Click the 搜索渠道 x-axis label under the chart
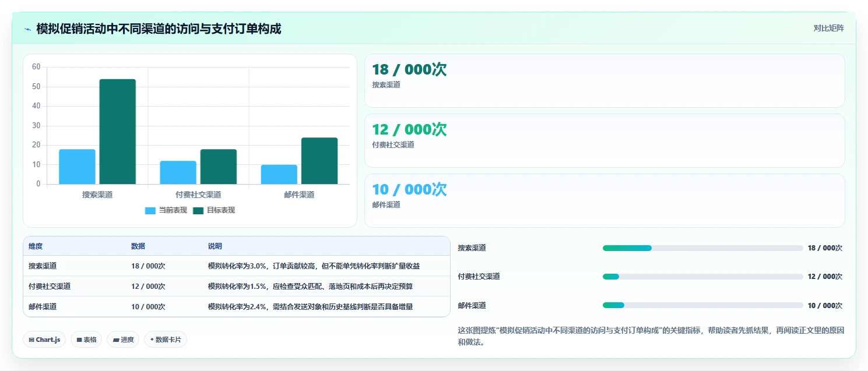This screenshot has width=868, height=371. coord(97,195)
